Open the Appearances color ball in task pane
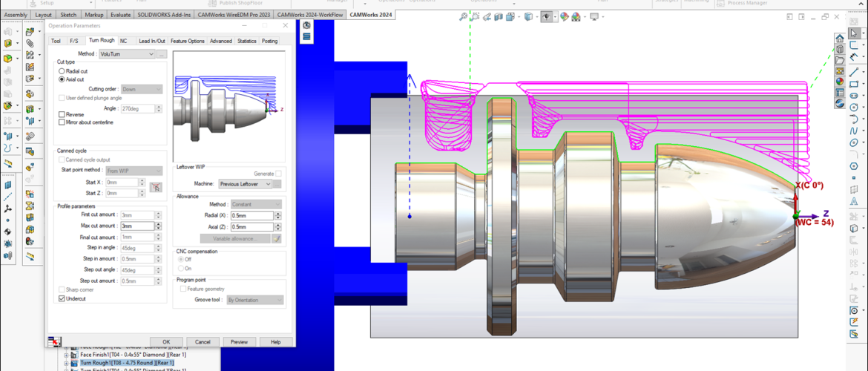 [x=839, y=82]
